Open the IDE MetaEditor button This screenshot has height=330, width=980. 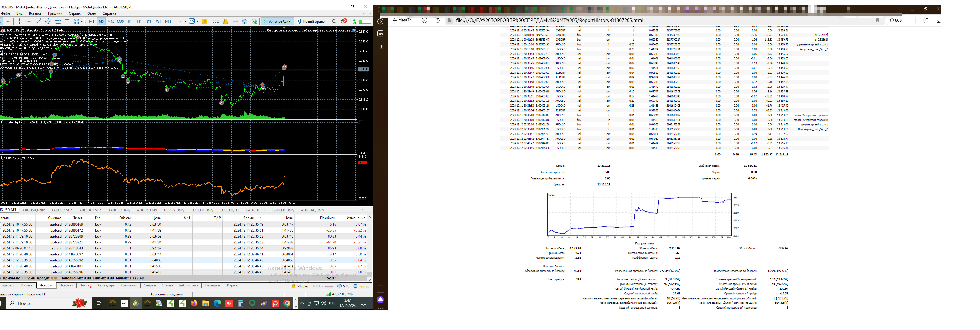pyautogui.click(x=216, y=21)
